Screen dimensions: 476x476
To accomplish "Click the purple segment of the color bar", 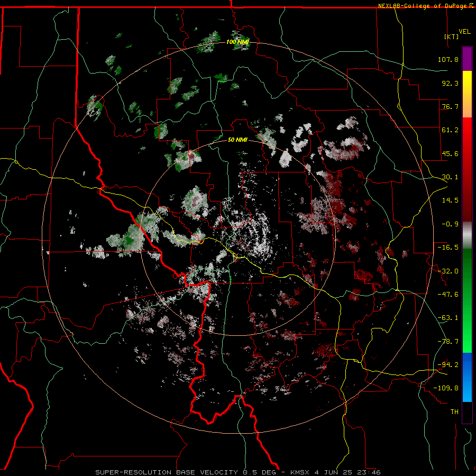I will click(467, 59).
